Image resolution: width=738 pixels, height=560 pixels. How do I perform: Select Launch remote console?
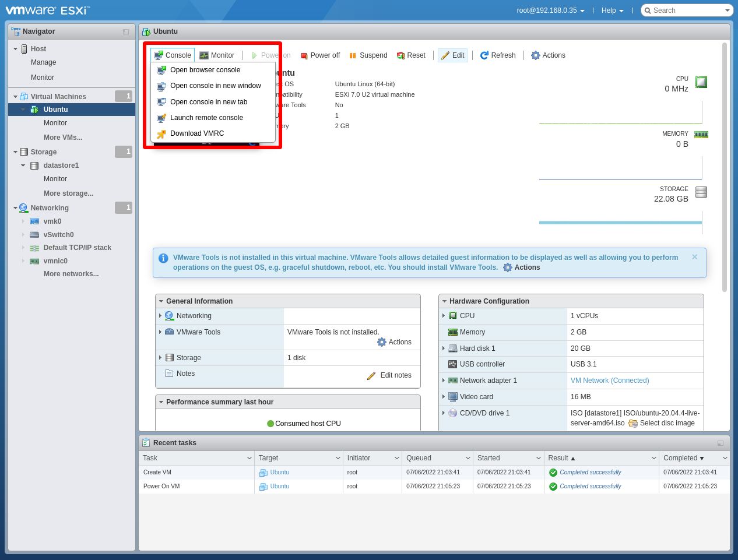206,118
